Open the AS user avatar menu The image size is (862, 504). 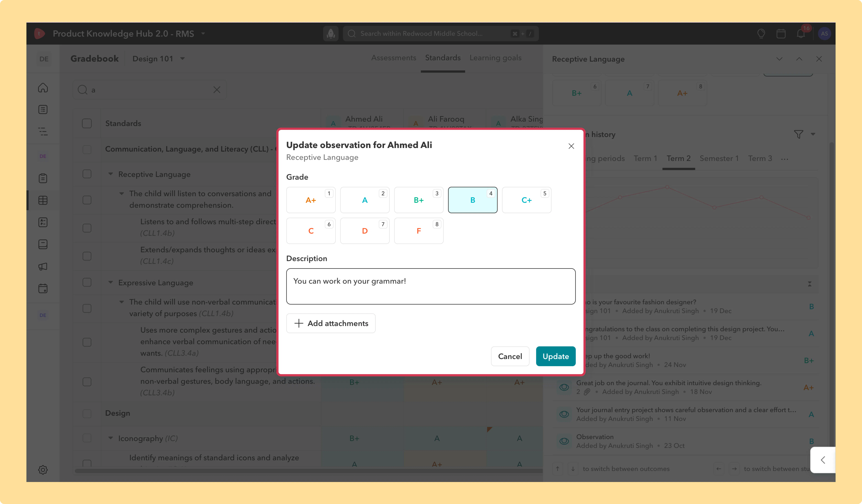click(x=824, y=34)
